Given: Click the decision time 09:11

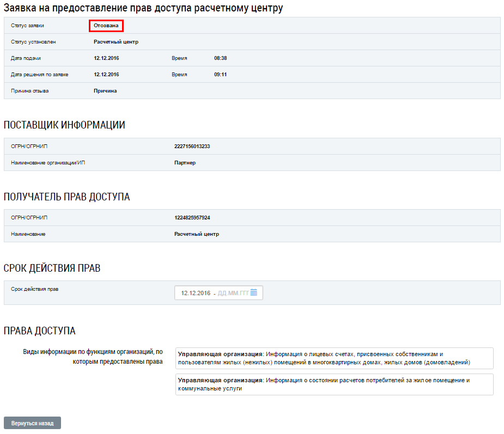Looking at the screenshot, I should pyautogui.click(x=220, y=75).
